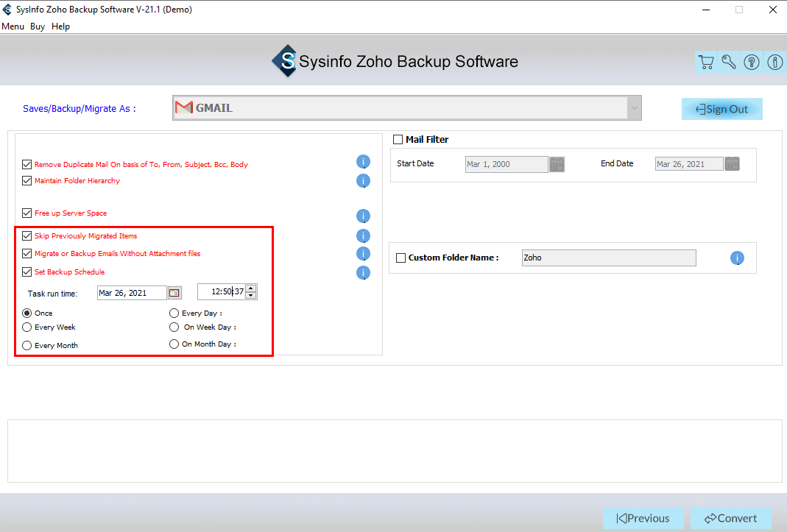Disable Set Backup Schedule checkbox
The image size is (787, 532).
pos(27,272)
